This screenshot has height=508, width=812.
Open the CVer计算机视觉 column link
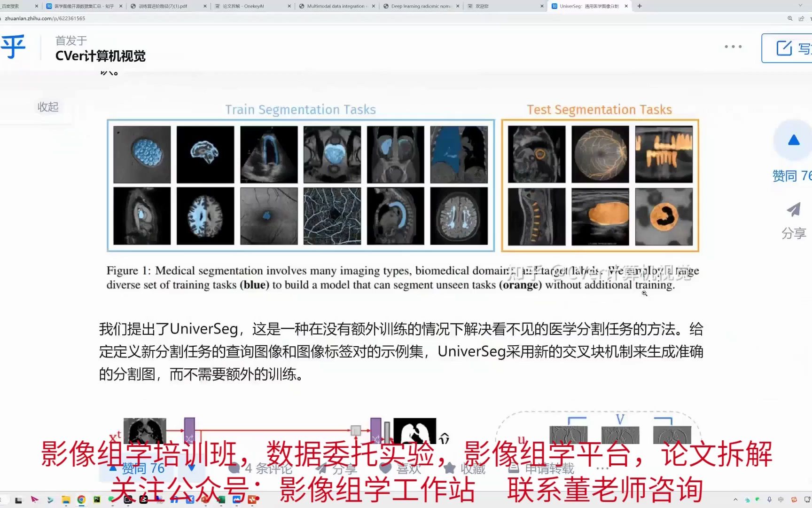(100, 56)
